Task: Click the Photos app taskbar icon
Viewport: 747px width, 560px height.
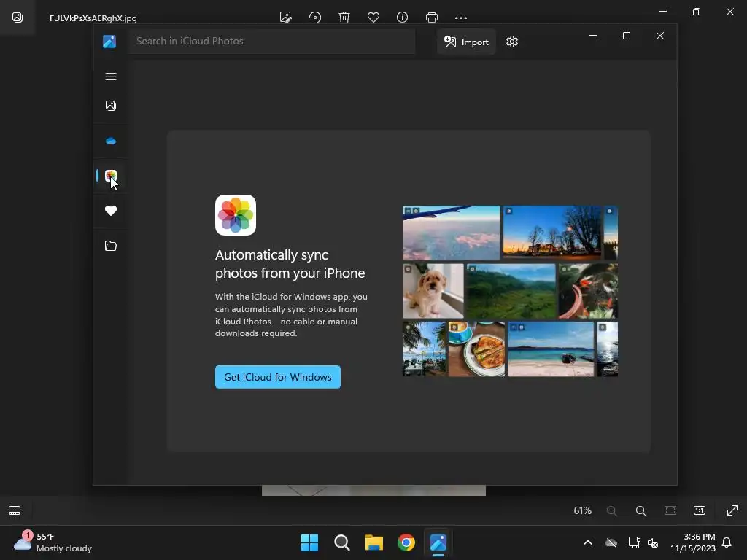Action: 438,542
